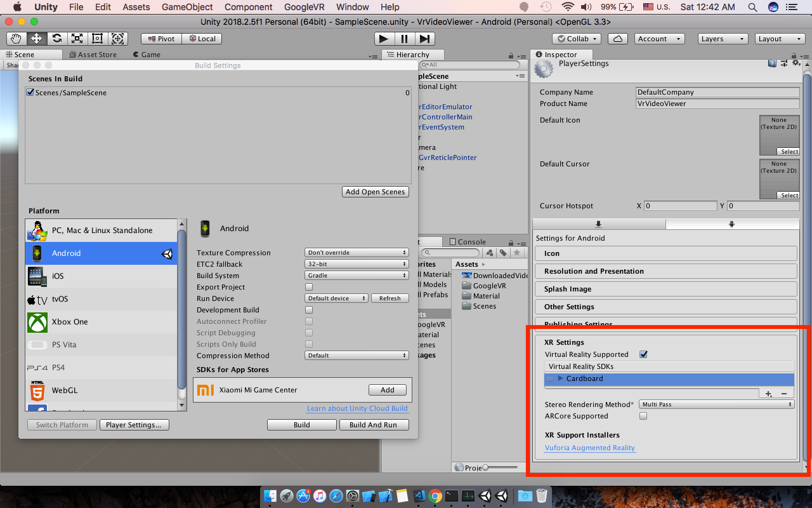Open Unity cloud services via cloud icon
Image resolution: width=812 pixels, height=508 pixels.
coord(617,39)
